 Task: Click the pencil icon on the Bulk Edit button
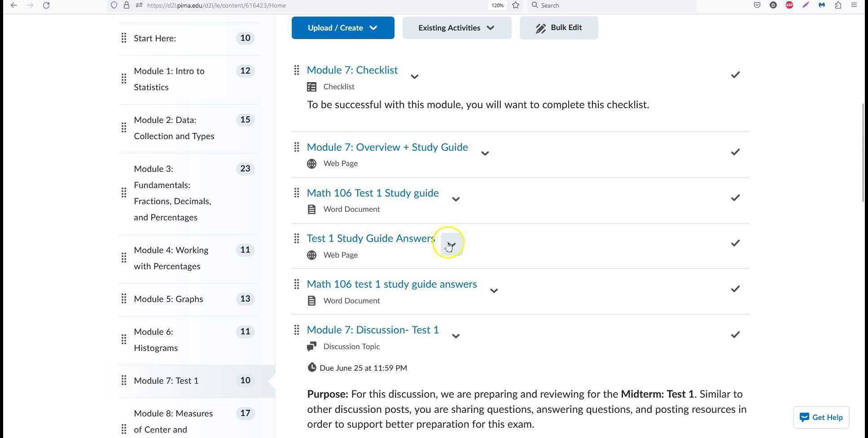540,27
